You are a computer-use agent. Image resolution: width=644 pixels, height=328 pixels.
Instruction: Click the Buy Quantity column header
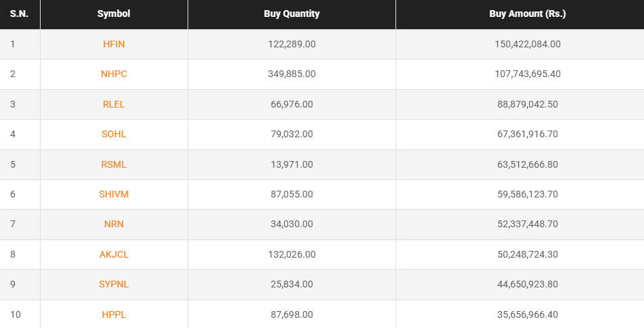[x=292, y=14]
